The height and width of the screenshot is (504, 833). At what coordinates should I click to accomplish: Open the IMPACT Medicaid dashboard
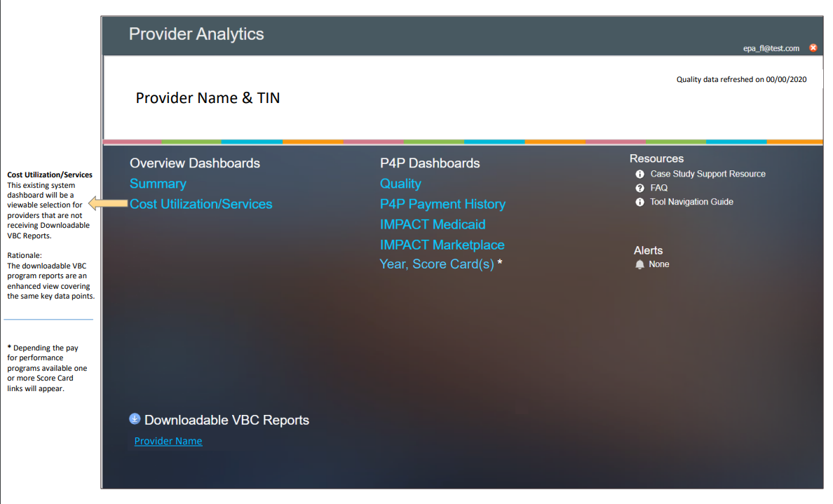(x=433, y=224)
